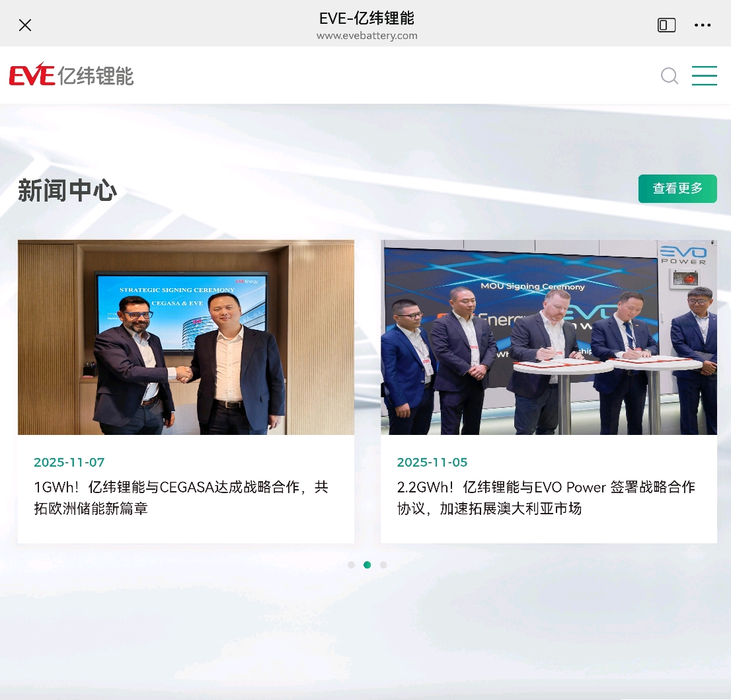Click the 2025-11-07 date label

coord(69,462)
